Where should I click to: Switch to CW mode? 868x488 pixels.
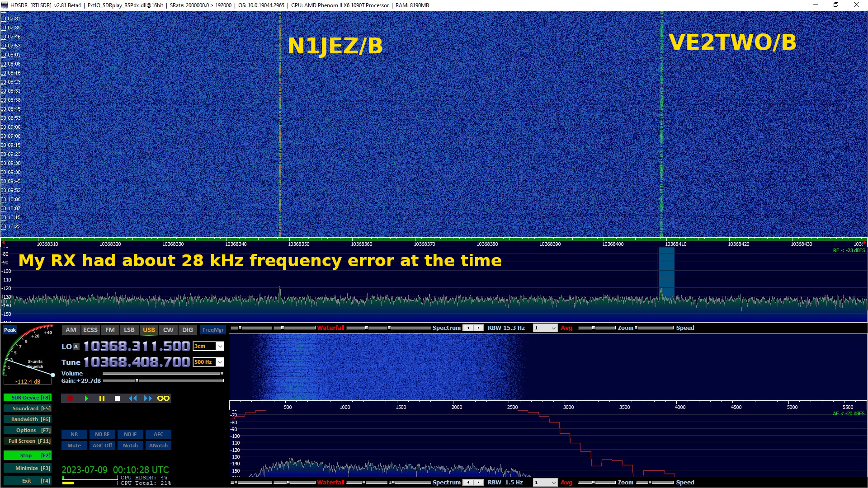pyautogui.click(x=168, y=330)
